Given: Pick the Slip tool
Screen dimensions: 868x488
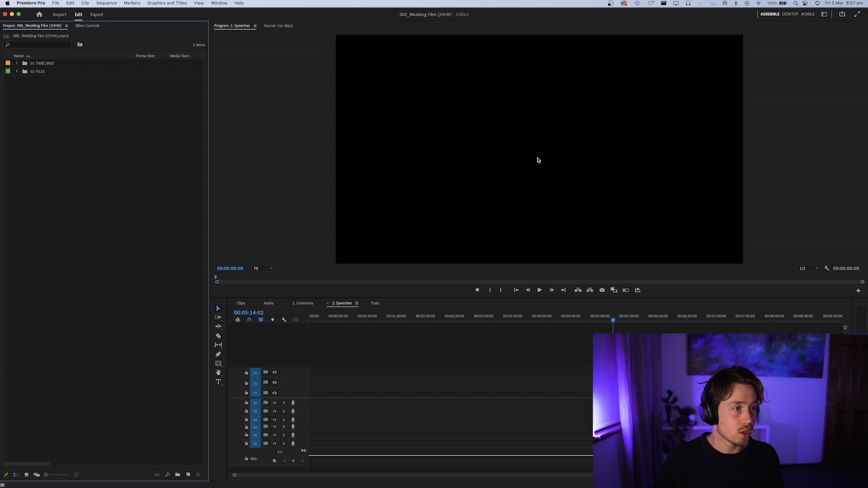Looking at the screenshot, I should point(218,345).
